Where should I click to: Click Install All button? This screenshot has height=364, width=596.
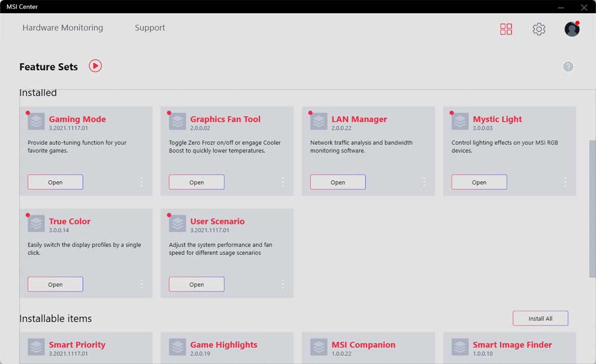[540, 318]
